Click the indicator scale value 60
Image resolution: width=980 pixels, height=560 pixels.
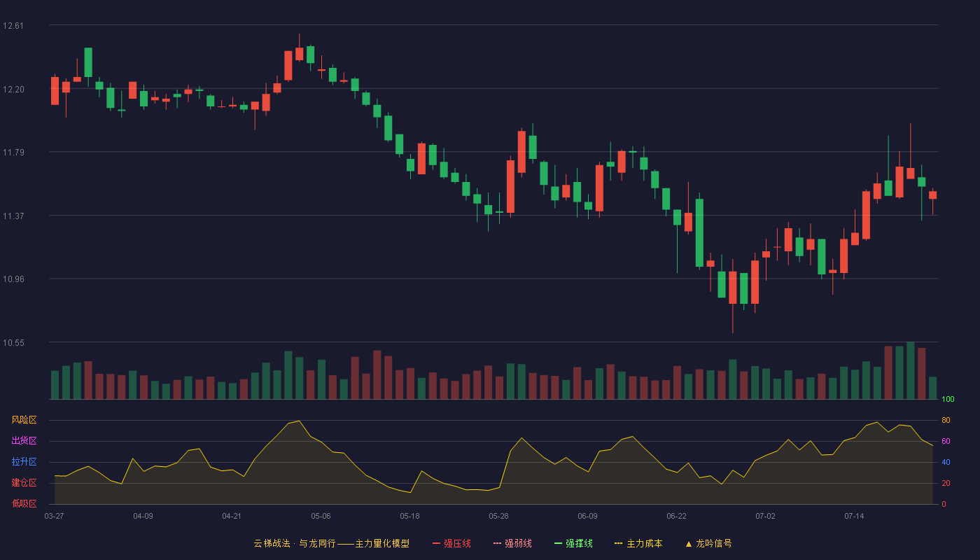(946, 441)
